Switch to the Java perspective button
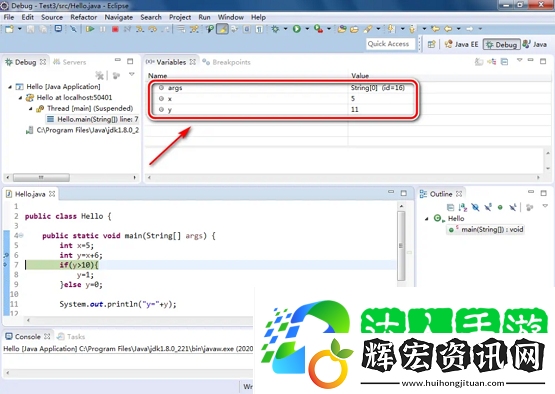The image size is (555, 394). point(535,44)
